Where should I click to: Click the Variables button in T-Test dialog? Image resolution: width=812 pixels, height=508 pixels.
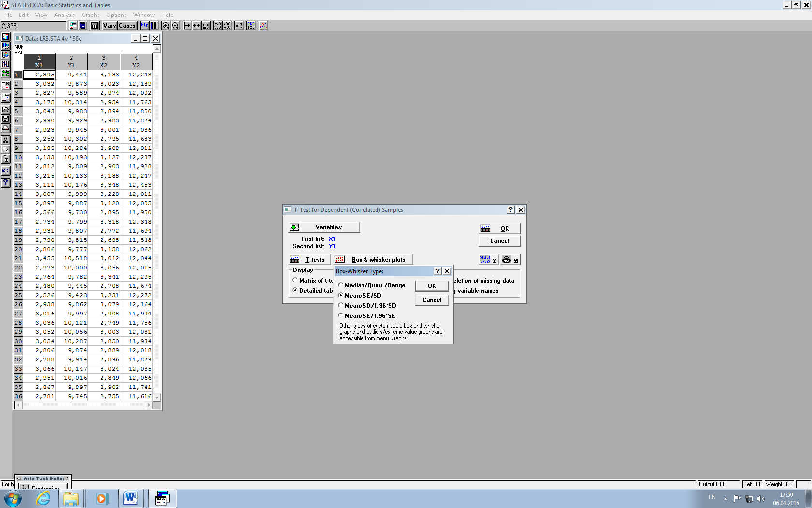point(324,227)
